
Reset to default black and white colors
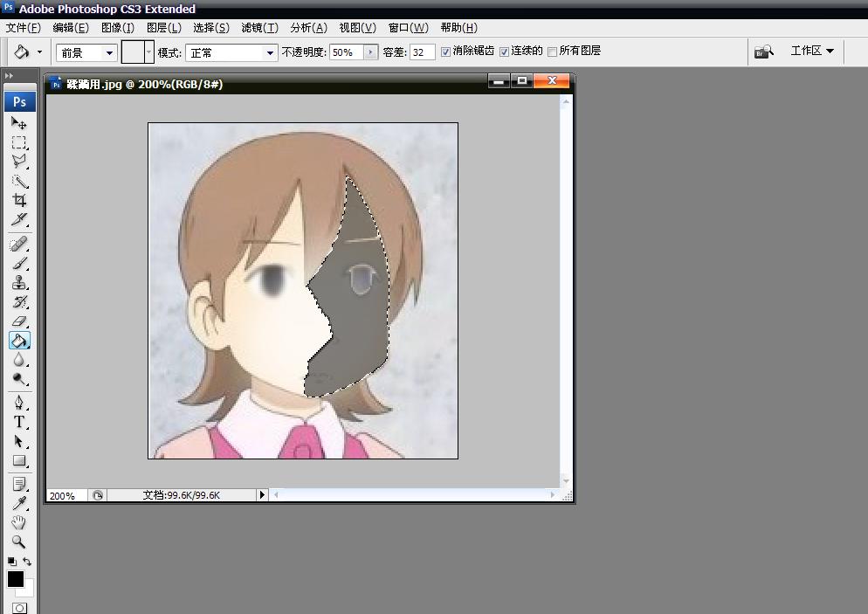click(x=11, y=562)
